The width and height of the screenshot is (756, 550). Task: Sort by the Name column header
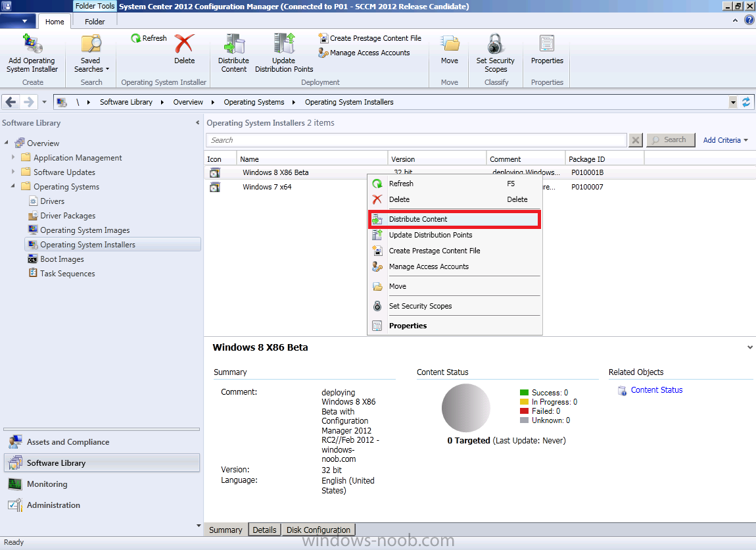point(312,159)
